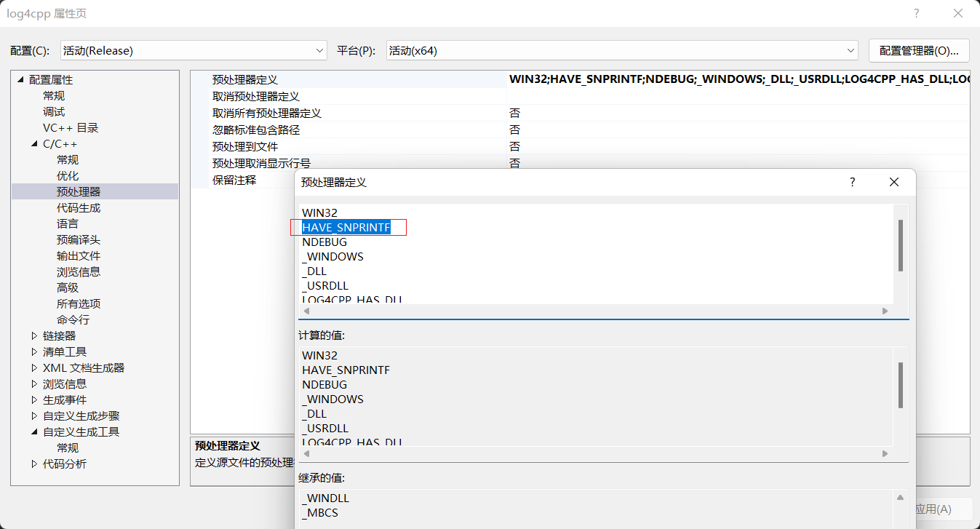
Task: Collapse the 自定义生成工具 node
Action: 33,431
